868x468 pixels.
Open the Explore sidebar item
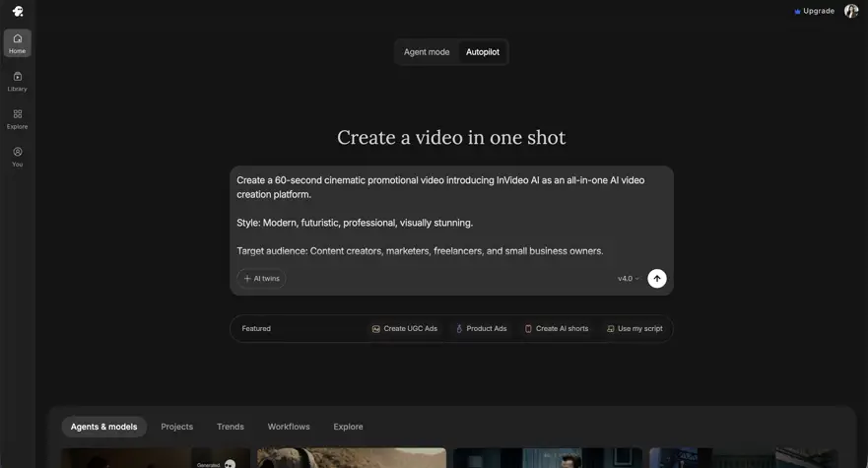point(17,119)
